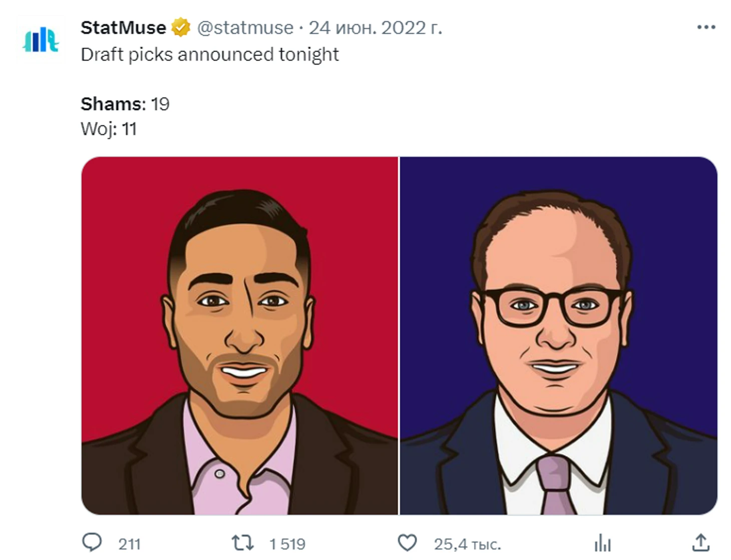
Task: Click the Draft picks announced tonight text
Action: (x=210, y=54)
